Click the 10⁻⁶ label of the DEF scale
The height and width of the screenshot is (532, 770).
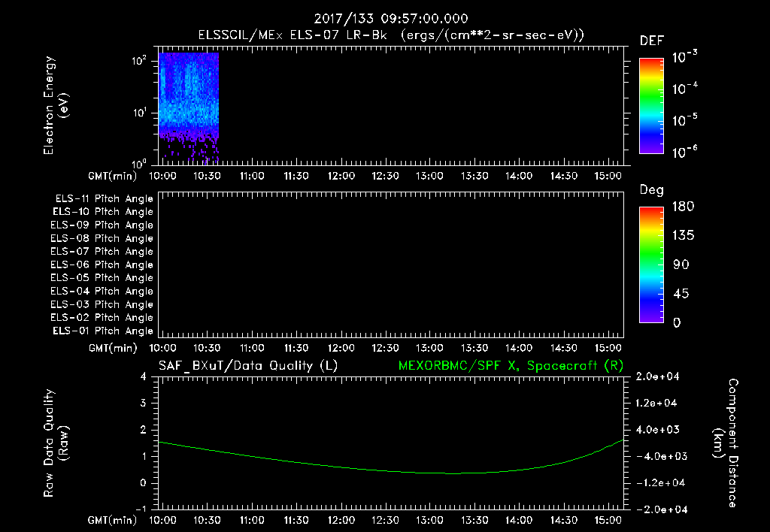coord(684,152)
